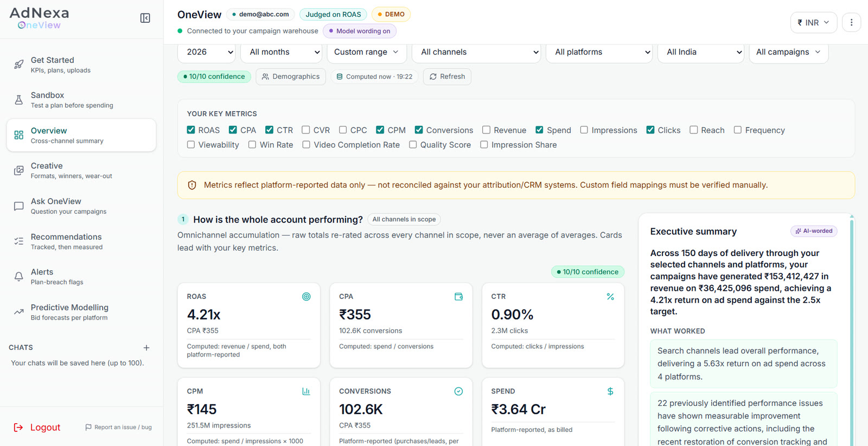Open the All campaigns dropdown
Screen dimensions: 868x446
789,52
